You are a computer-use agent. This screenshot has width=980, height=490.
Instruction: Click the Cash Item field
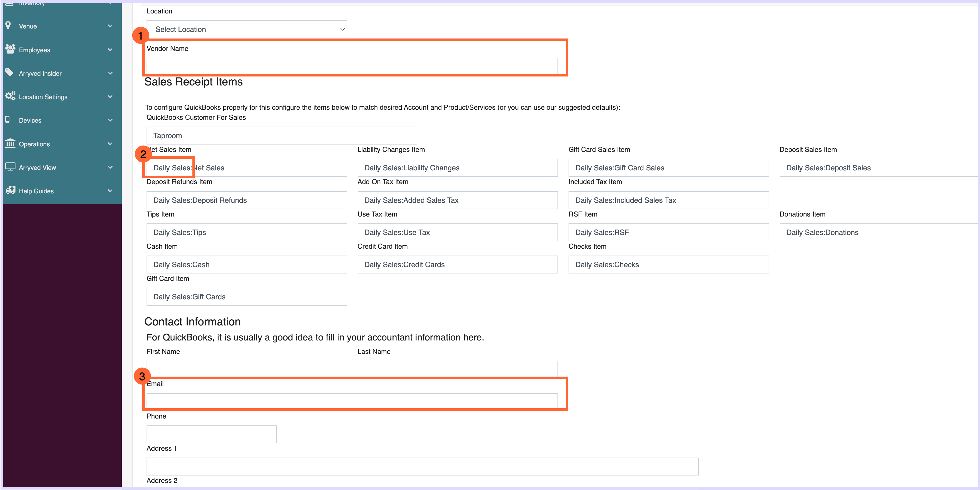[246, 265]
